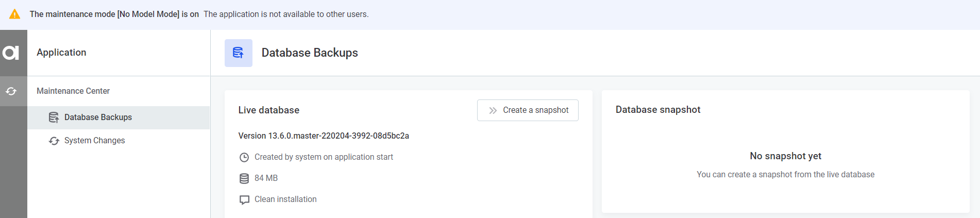Click the blue Database Backups header icon
Screen dimensions: 980x218
(x=238, y=53)
